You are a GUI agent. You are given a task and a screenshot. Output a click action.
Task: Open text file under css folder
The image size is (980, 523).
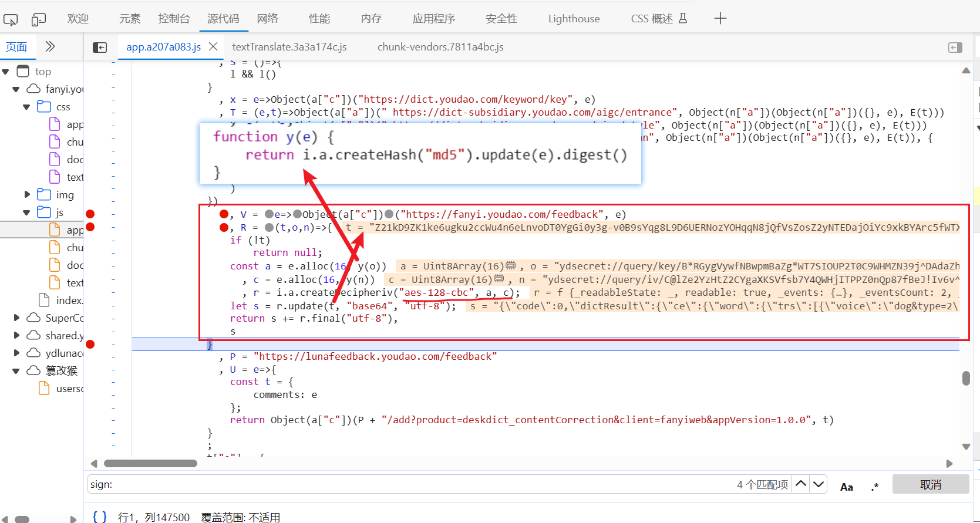tap(66, 177)
